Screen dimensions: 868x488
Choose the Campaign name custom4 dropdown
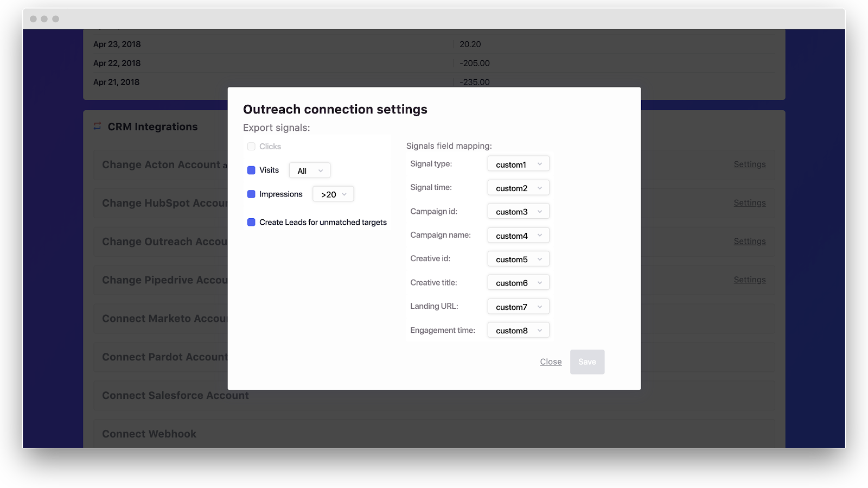click(x=518, y=236)
